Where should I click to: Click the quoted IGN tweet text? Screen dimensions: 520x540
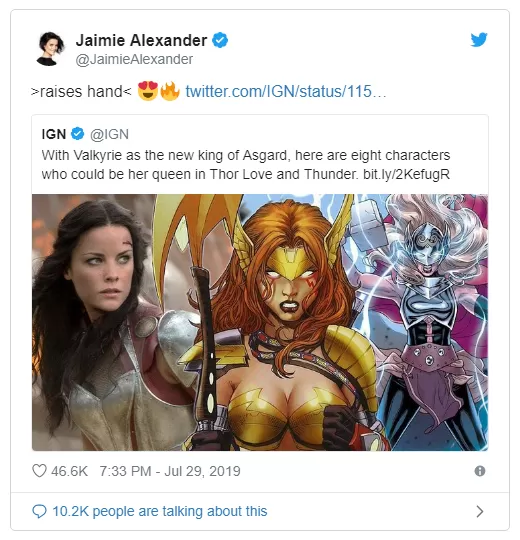pos(246,165)
